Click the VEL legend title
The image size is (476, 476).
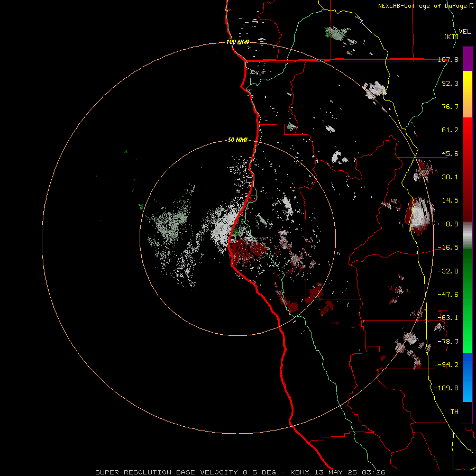point(465,32)
